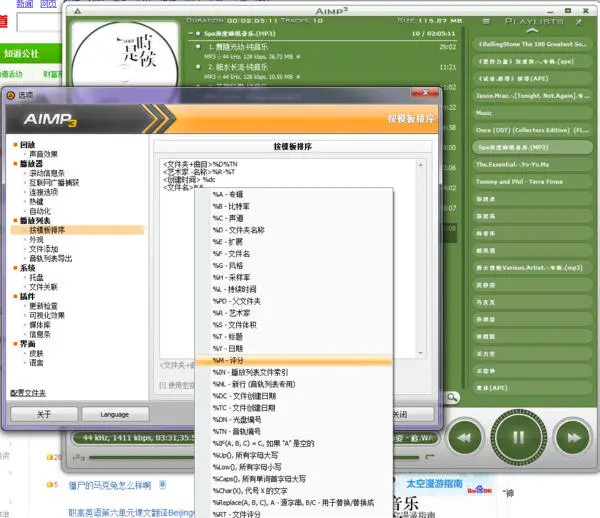Image resolution: width=600 pixels, height=518 pixels.
Task: Choose %R - 艺术家 macro
Action: (x=294, y=313)
